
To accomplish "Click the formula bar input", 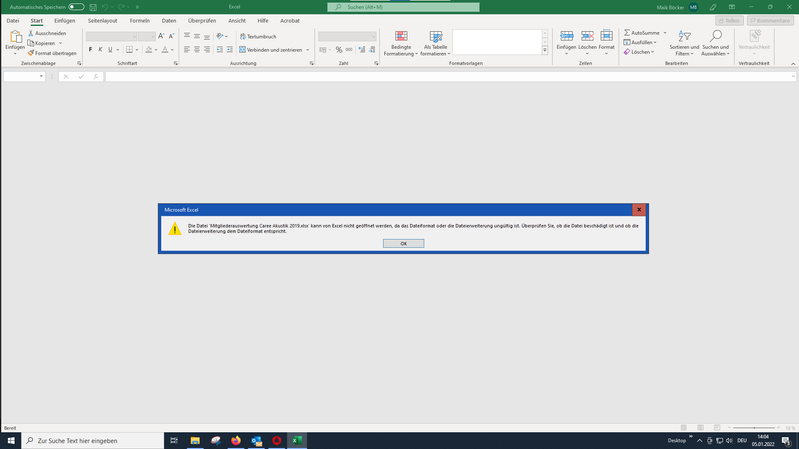I will click(x=449, y=76).
